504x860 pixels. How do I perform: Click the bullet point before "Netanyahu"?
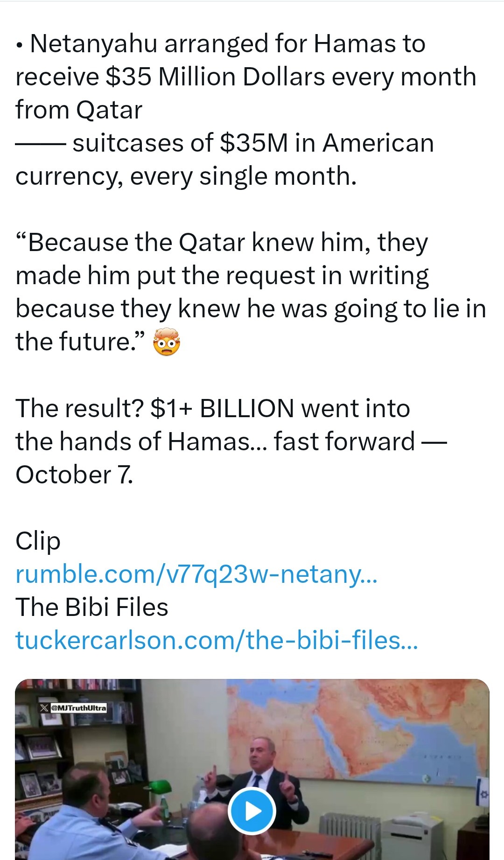tap(19, 46)
